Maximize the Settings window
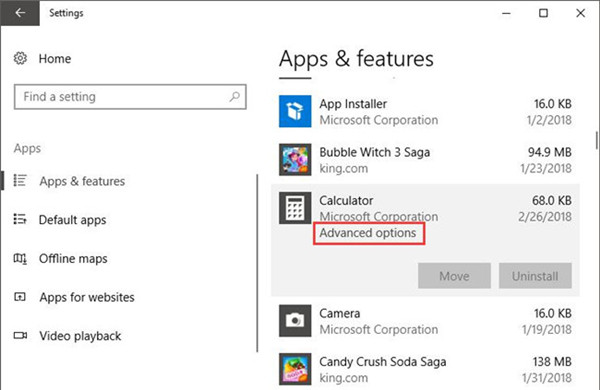Screen dimensions: 600x390 tap(543, 13)
